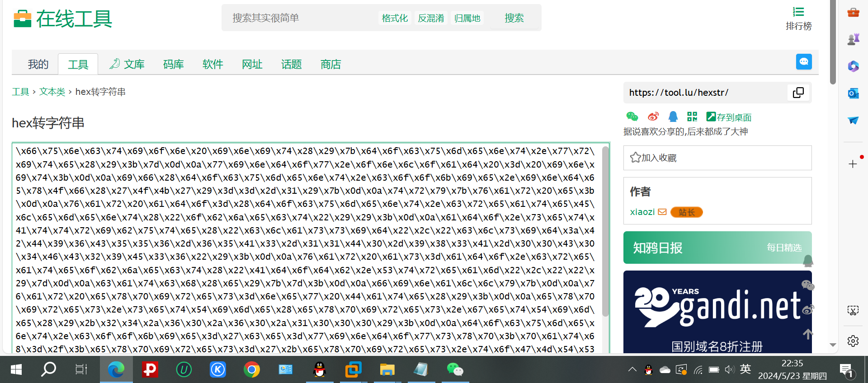868x383 pixels.
Task: Copy the tool.lu/hexstr URL
Action: coord(798,93)
